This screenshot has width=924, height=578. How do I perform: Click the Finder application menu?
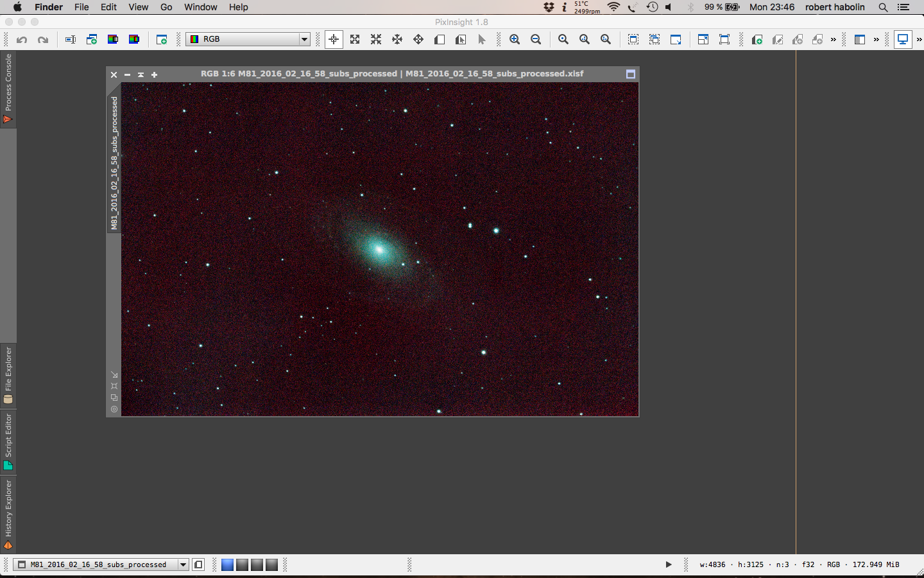point(49,7)
